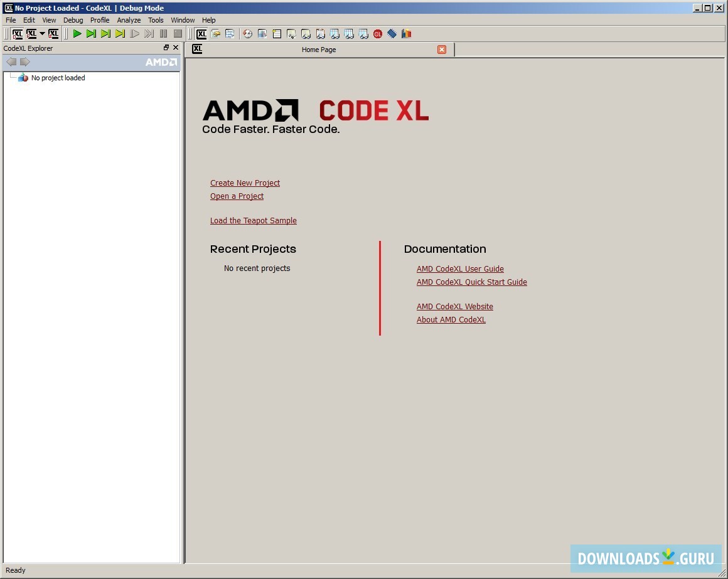Select the No project loaded tree item
The height and width of the screenshot is (579, 728).
click(x=56, y=77)
